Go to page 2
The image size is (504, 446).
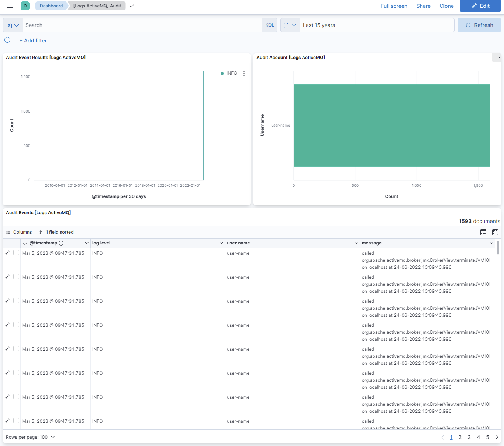[460, 437]
